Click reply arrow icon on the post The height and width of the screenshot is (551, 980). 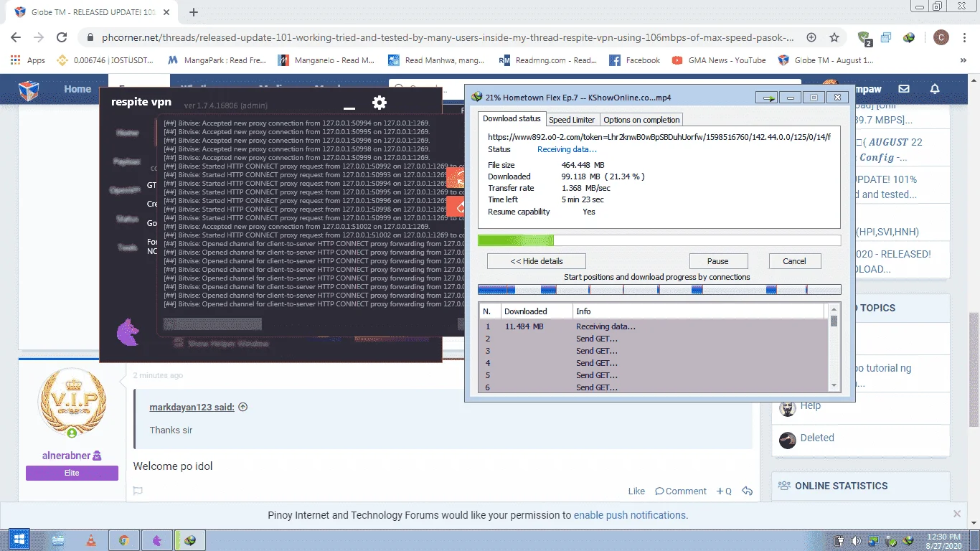point(747,491)
